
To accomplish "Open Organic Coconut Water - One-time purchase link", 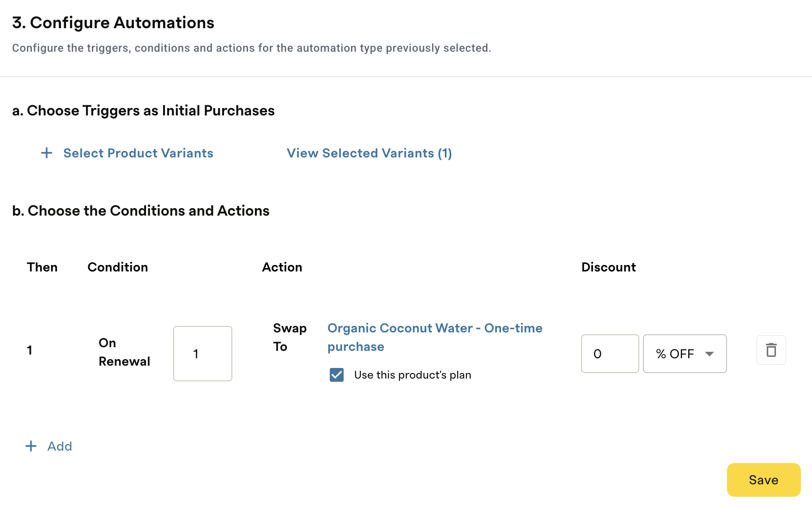I will [435, 337].
